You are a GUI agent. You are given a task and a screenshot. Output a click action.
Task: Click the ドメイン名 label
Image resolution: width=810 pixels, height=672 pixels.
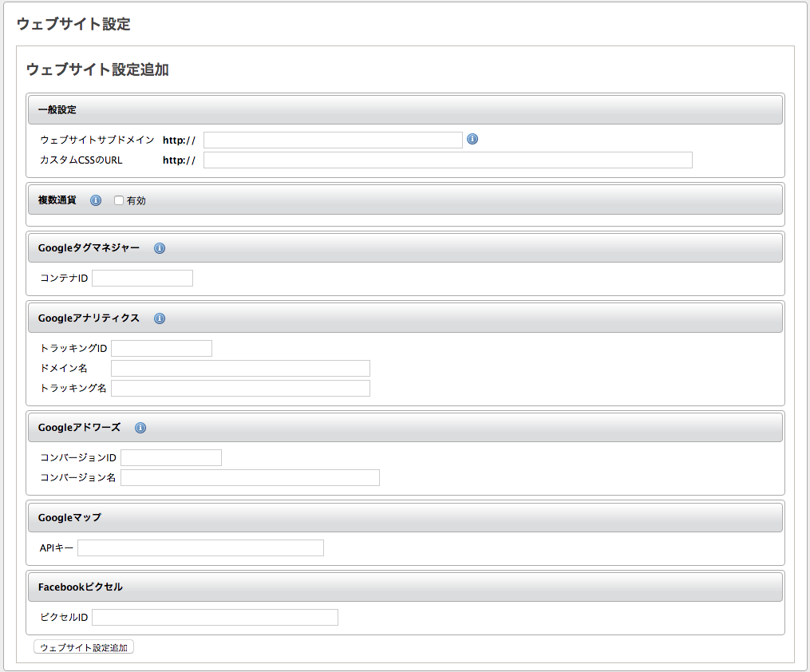pyautogui.click(x=64, y=368)
